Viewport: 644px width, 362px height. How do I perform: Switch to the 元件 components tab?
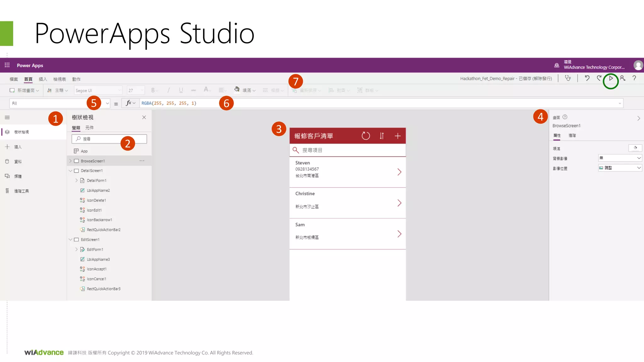[x=89, y=128]
